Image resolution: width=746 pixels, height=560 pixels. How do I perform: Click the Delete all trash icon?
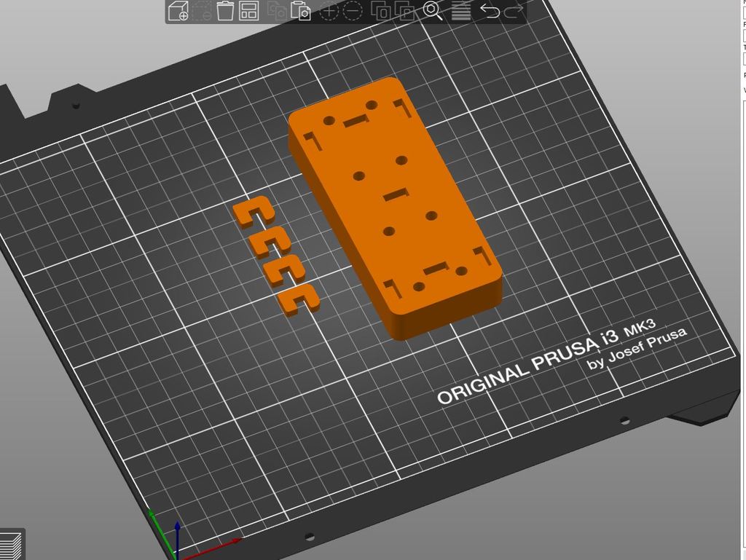coord(225,11)
